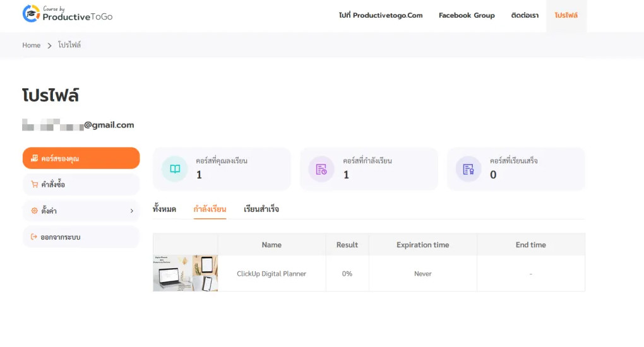644x347 pixels.
Task: Switch to the ทั้งหมด tab
Action: click(164, 209)
